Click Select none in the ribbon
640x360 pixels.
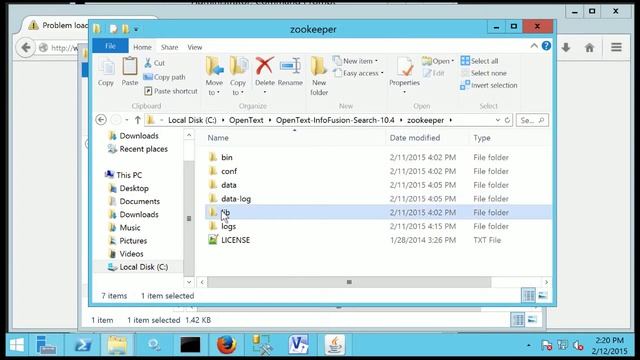tap(484, 73)
